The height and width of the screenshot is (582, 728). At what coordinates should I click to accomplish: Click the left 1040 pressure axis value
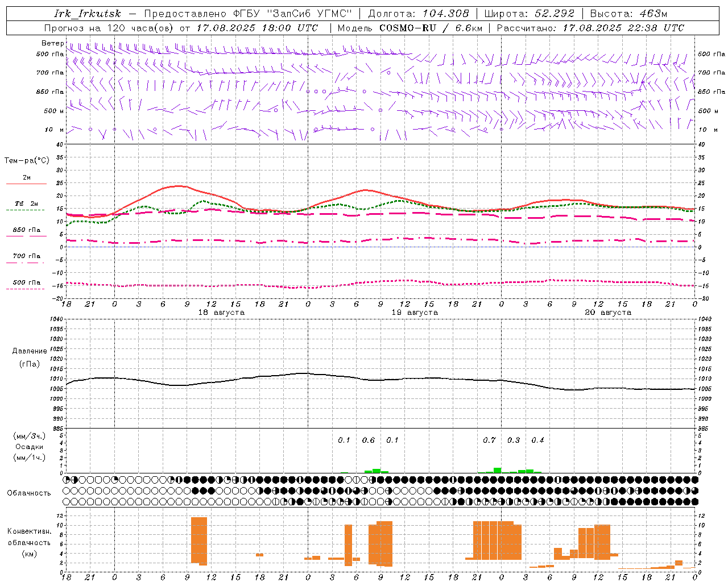pyautogui.click(x=56, y=319)
